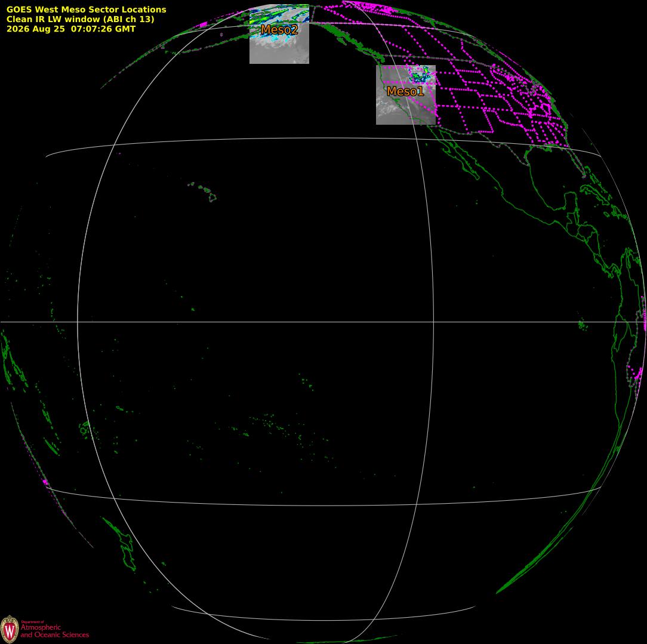Click the Meso1 sector label
647x644 pixels.
click(x=405, y=91)
